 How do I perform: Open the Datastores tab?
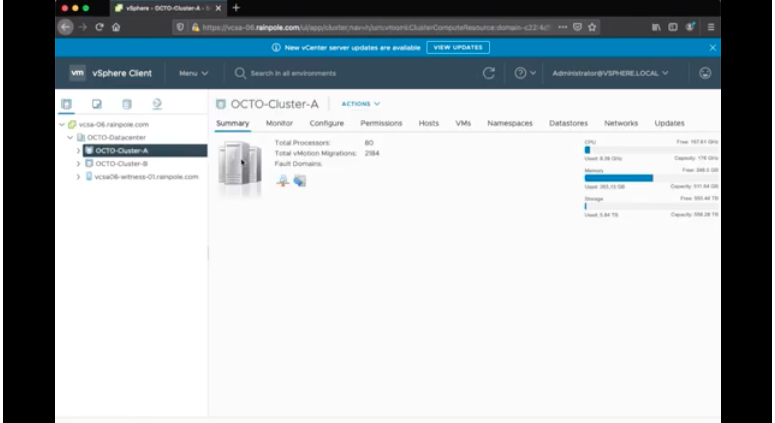click(568, 123)
